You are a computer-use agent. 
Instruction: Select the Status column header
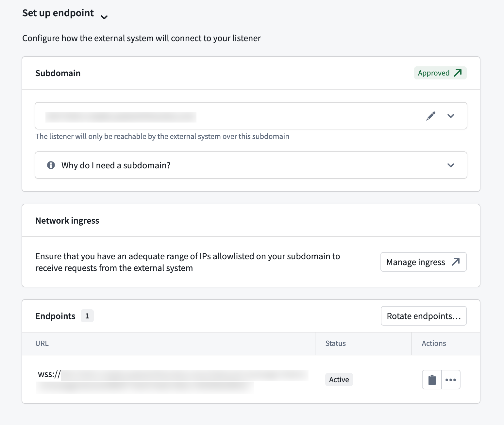click(335, 343)
